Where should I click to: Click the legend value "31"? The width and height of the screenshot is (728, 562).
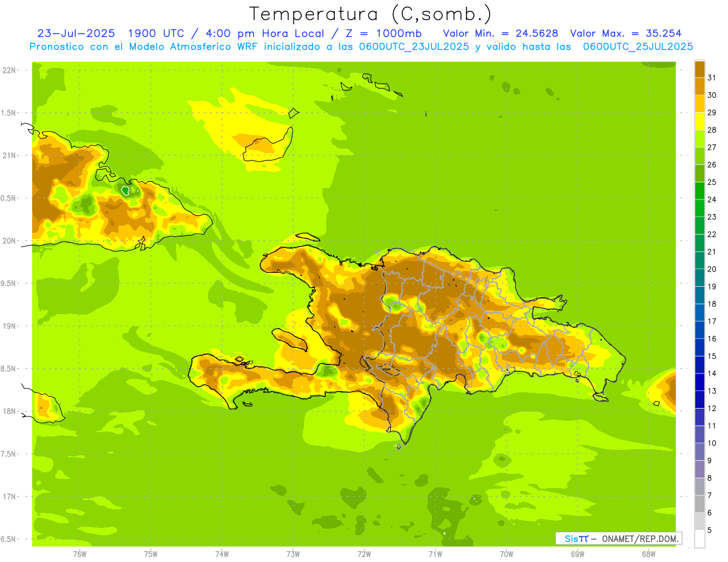712,78
